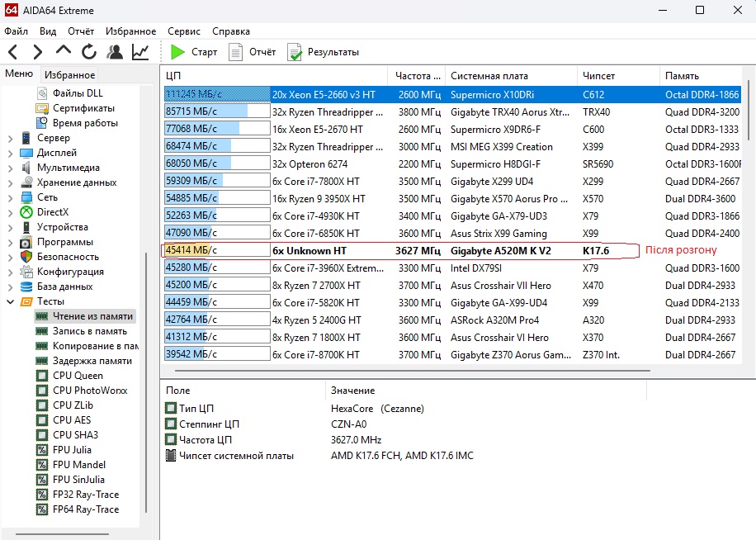Sort by the ЦП column header
756x540 pixels.
(x=274, y=76)
